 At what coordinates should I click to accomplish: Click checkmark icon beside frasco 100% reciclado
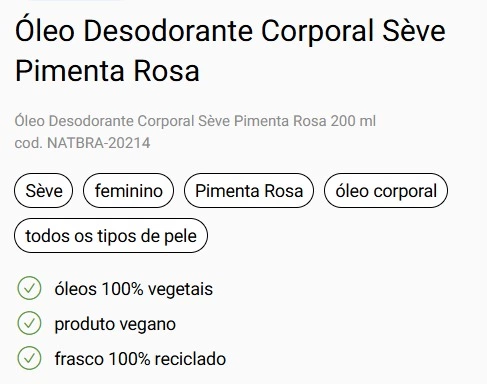(x=29, y=358)
